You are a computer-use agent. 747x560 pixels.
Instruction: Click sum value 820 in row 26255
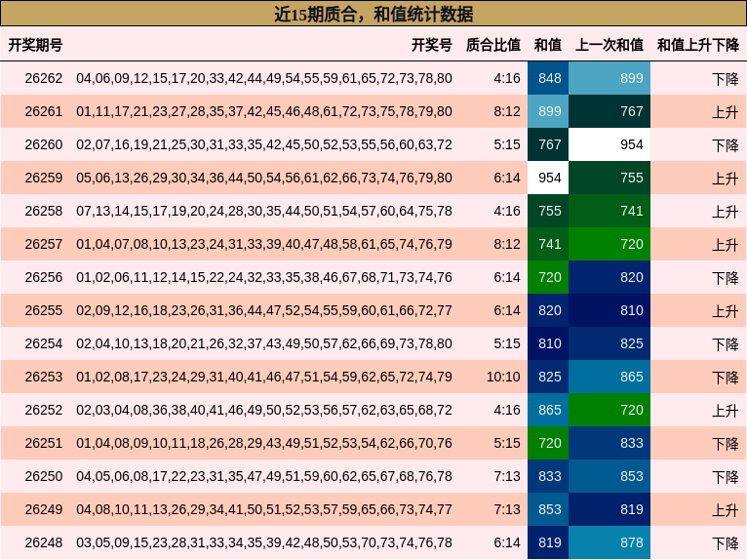coord(548,310)
